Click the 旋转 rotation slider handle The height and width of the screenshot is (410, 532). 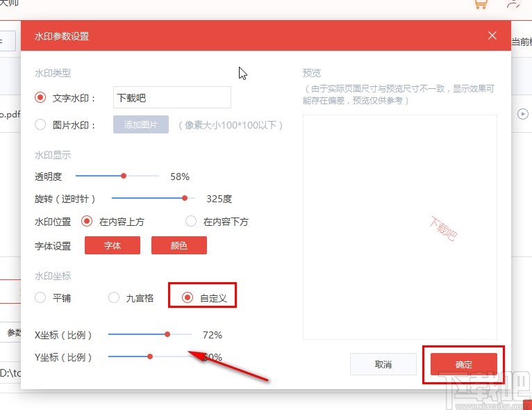point(185,198)
